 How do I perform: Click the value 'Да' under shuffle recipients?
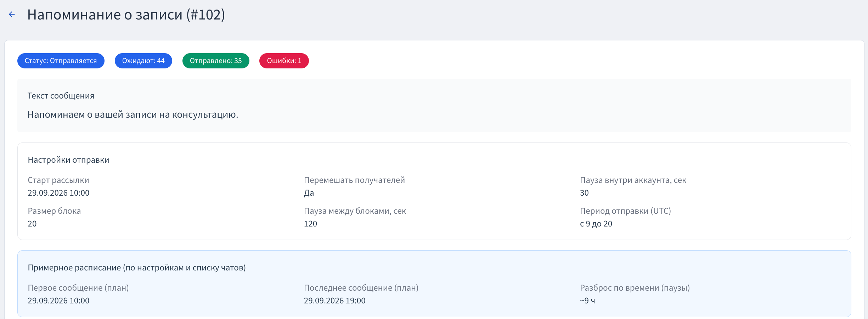coord(309,193)
